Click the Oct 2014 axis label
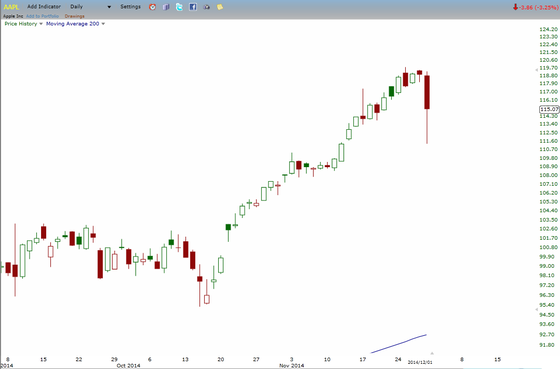Viewport: 560px width, 369px height. (128, 365)
